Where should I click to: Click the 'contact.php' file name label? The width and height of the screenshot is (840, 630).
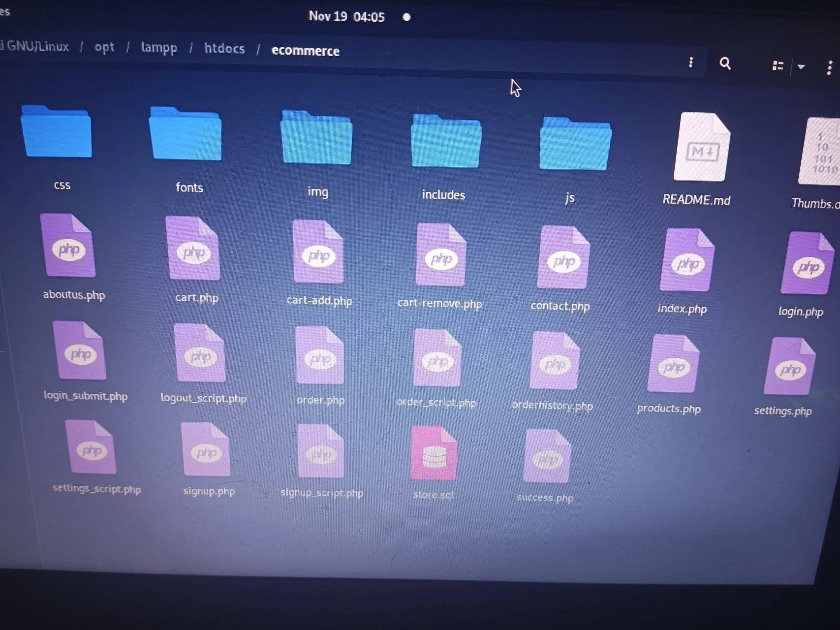(560, 306)
